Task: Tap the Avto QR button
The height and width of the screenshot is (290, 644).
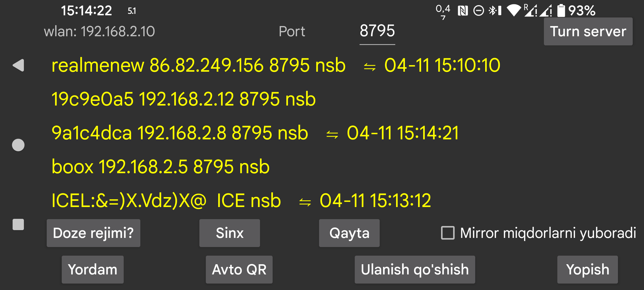Action: tap(239, 269)
